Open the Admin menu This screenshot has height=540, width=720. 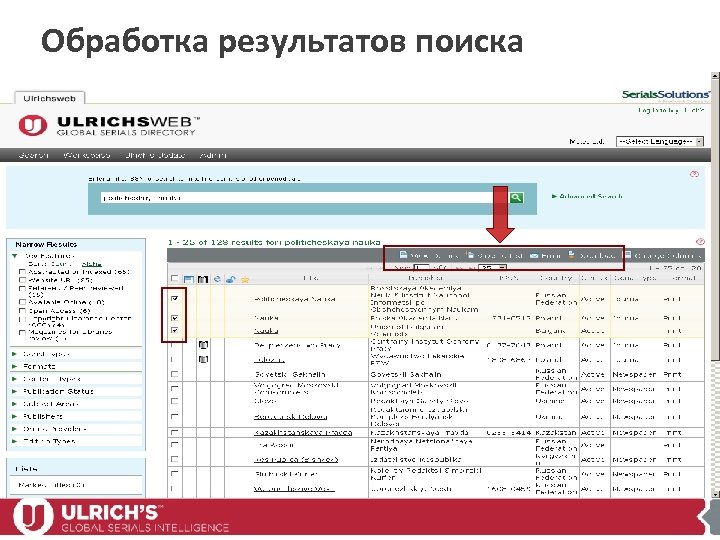point(213,155)
